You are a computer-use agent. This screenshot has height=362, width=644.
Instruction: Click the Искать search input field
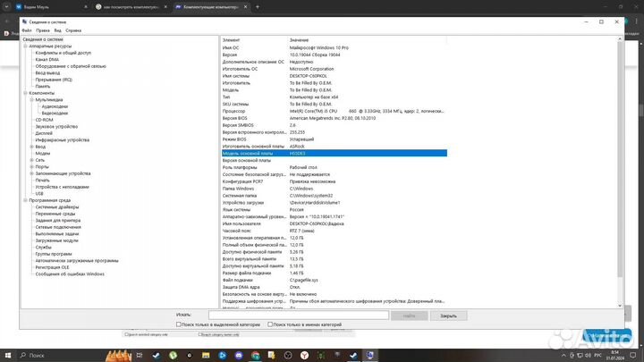[x=299, y=315]
